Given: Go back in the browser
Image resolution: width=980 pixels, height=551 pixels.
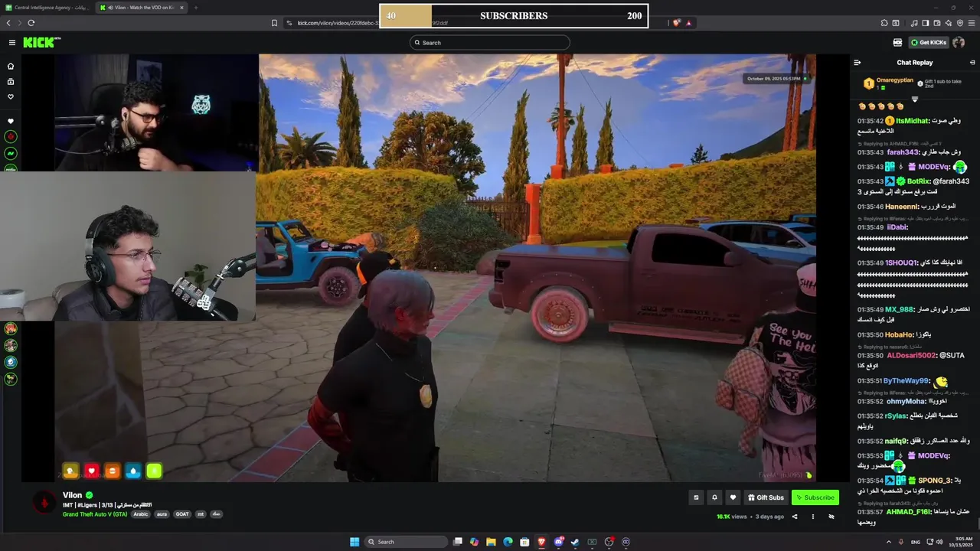Looking at the screenshot, I should coord(8,23).
